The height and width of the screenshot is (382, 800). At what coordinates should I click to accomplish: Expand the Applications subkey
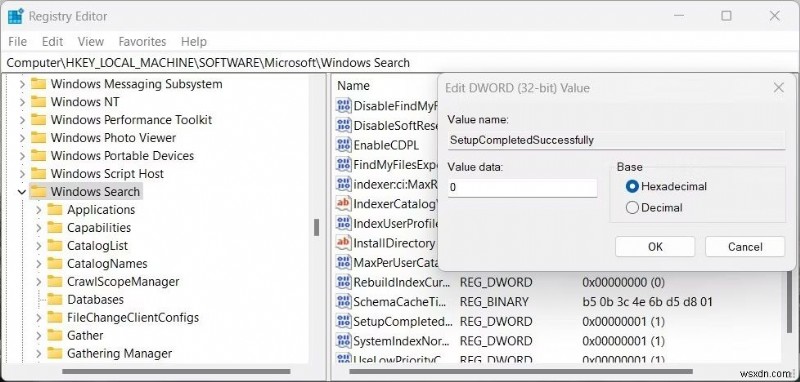click(x=39, y=210)
